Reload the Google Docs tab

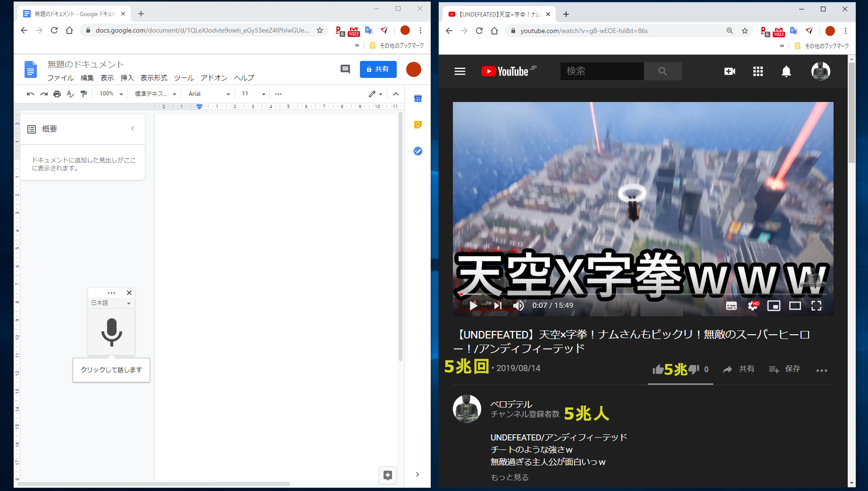pyautogui.click(x=54, y=30)
